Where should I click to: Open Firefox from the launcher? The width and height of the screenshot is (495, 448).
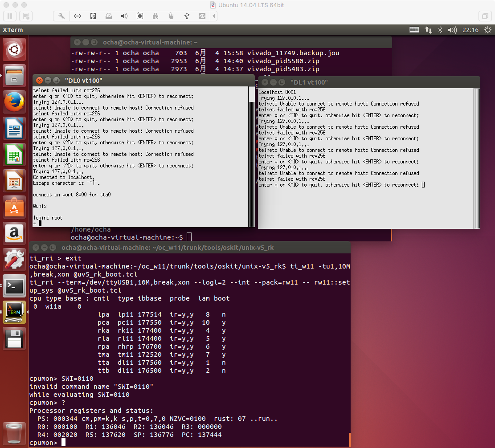14,102
